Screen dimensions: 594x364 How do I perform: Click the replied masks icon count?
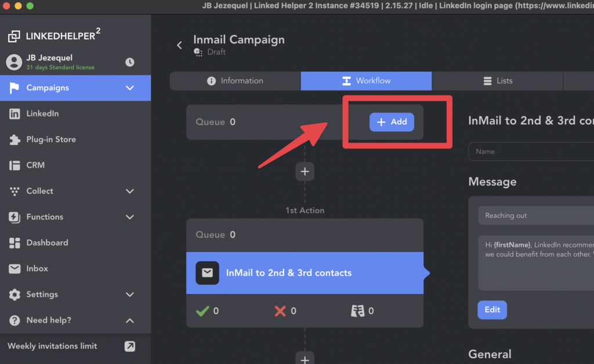point(362,311)
